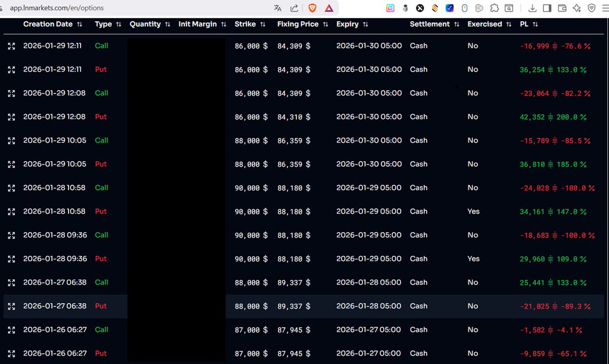Select PL value -23,064 at -82.2 %
The height and width of the screenshot is (364, 609).
click(x=555, y=93)
